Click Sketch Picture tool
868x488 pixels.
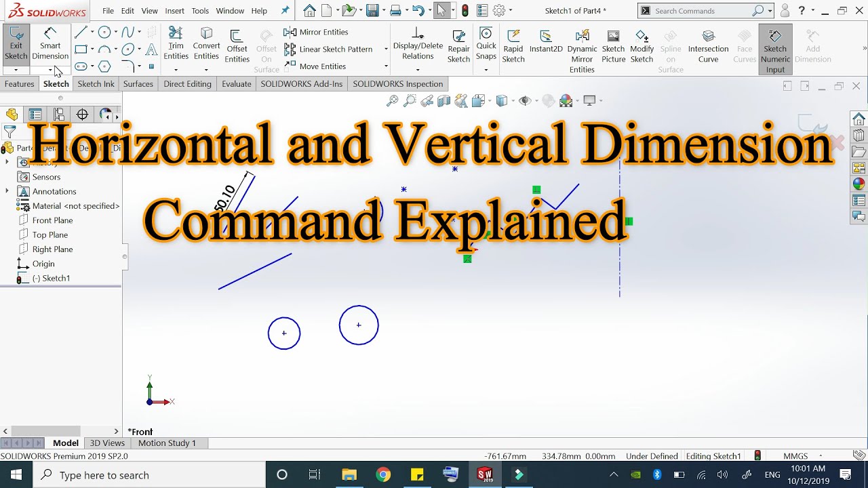(613, 46)
